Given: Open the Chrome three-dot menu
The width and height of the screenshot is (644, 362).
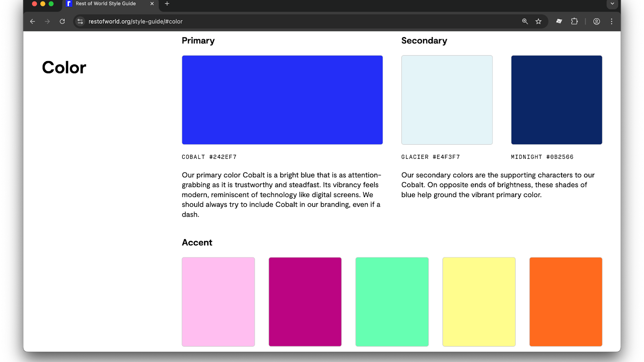Looking at the screenshot, I should [611, 21].
